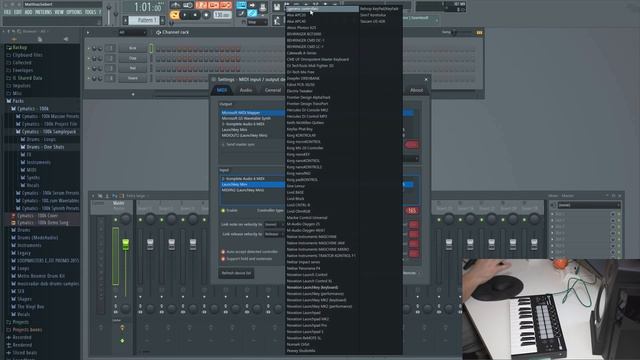
Task: Click the browser files icon tab
Action: click(40, 39)
